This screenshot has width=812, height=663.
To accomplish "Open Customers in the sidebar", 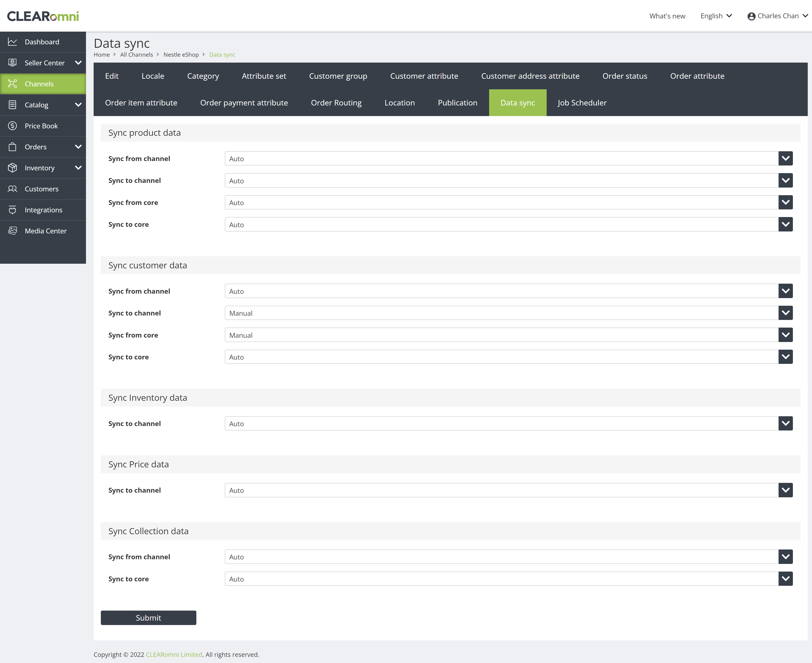I will pos(43,189).
